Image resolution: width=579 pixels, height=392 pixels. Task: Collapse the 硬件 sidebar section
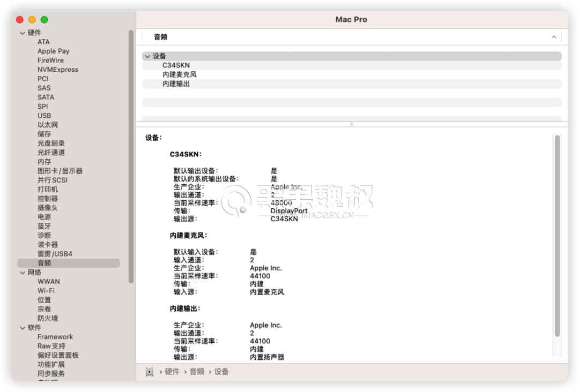click(23, 33)
